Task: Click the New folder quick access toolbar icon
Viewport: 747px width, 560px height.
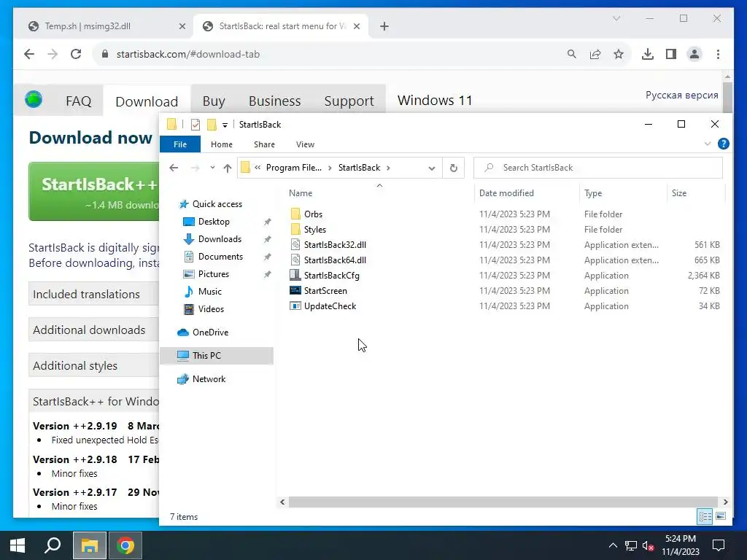Action: pos(212,125)
